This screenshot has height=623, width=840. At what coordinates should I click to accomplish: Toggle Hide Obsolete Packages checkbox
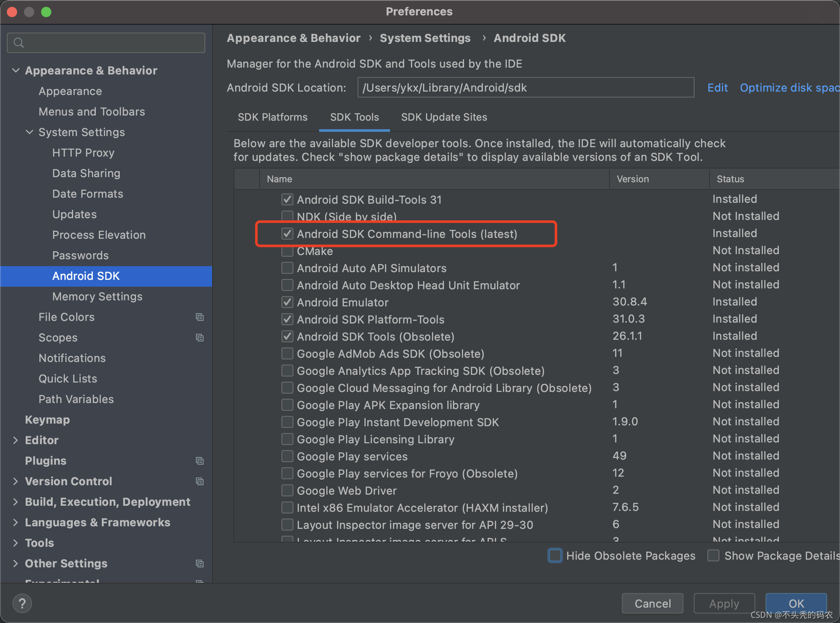555,555
